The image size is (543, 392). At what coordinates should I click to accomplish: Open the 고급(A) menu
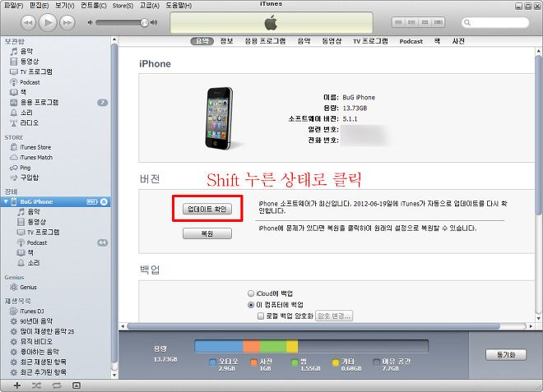click(149, 6)
